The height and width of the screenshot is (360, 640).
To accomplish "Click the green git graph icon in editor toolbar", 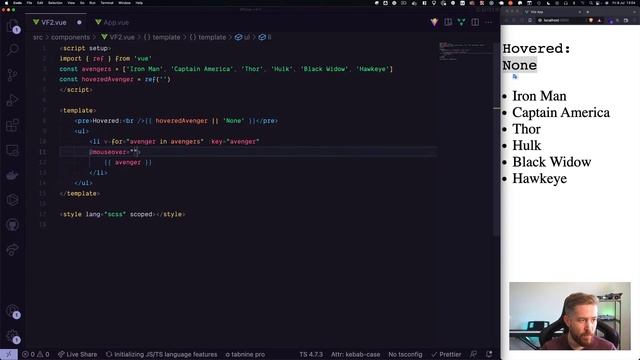I will [462, 22].
